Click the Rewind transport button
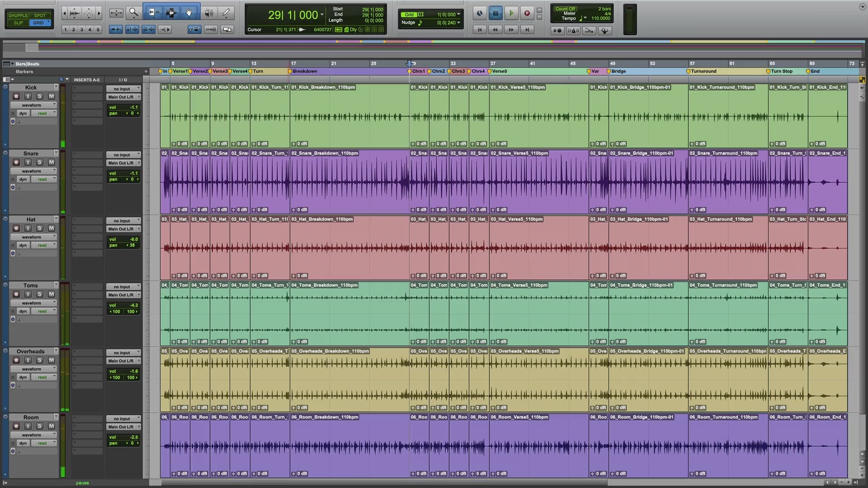This screenshot has height=488, width=868. [495, 29]
